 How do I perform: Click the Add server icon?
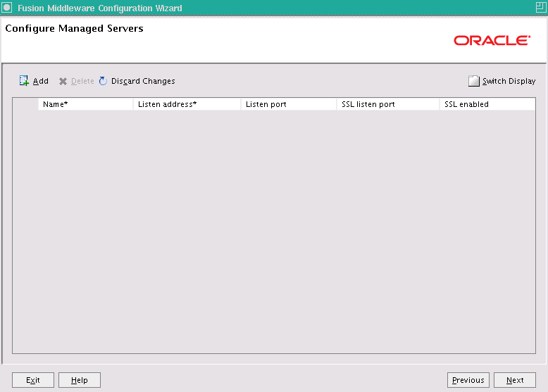[x=24, y=81]
